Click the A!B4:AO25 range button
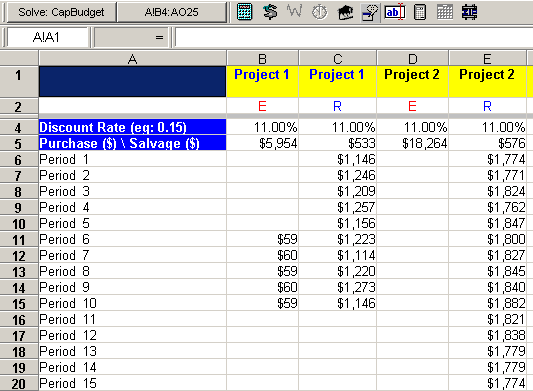 tap(172, 12)
